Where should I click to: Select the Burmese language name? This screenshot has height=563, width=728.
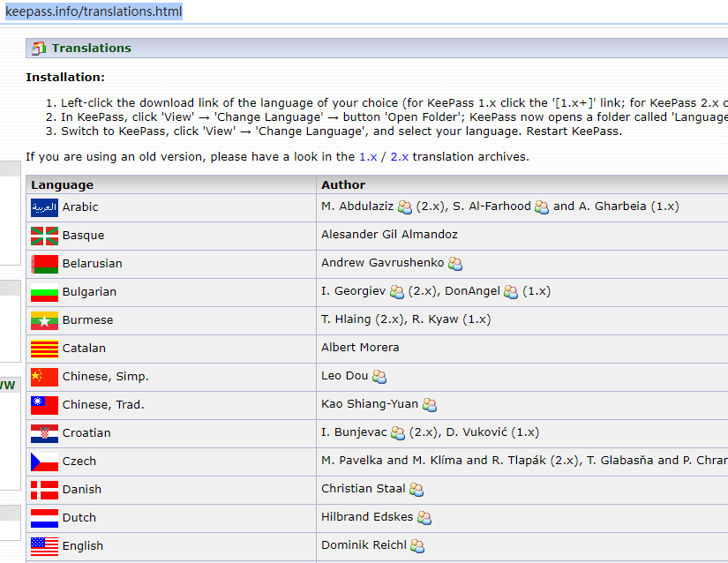pos(87,320)
